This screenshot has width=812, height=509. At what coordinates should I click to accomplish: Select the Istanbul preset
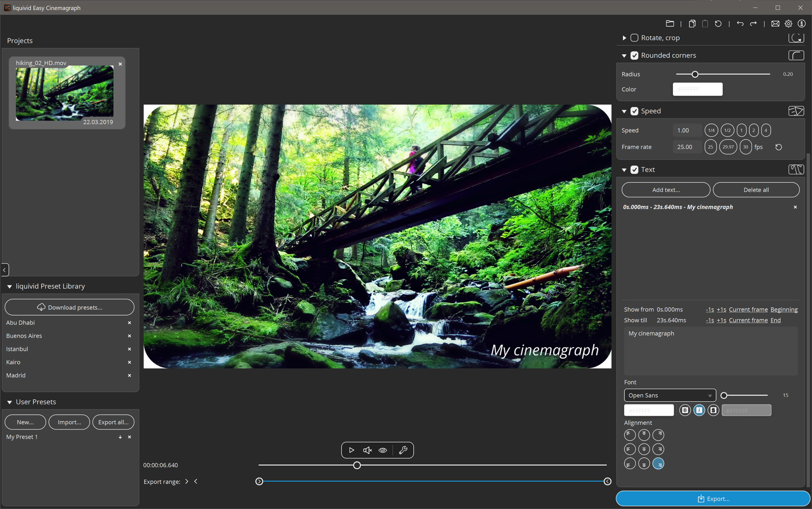(x=17, y=349)
